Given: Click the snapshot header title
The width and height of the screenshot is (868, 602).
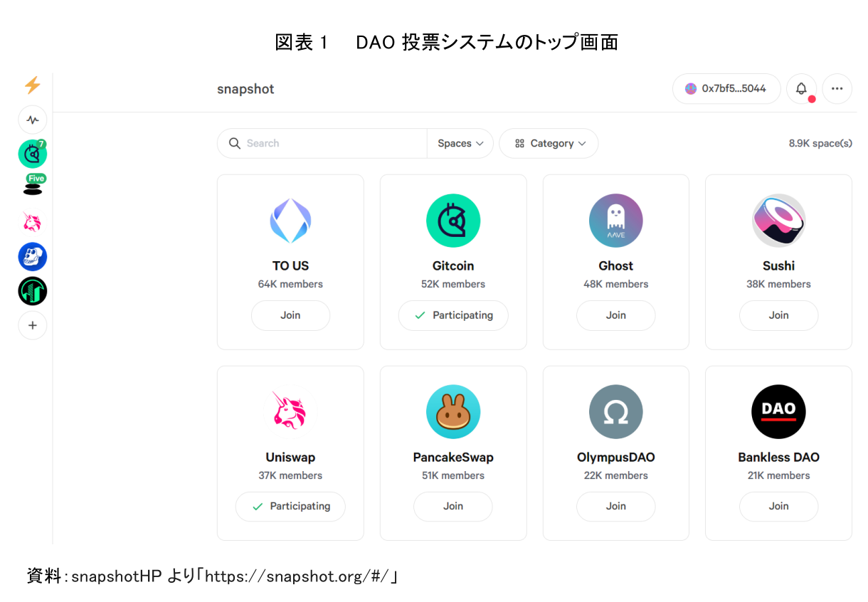Looking at the screenshot, I should [x=245, y=89].
